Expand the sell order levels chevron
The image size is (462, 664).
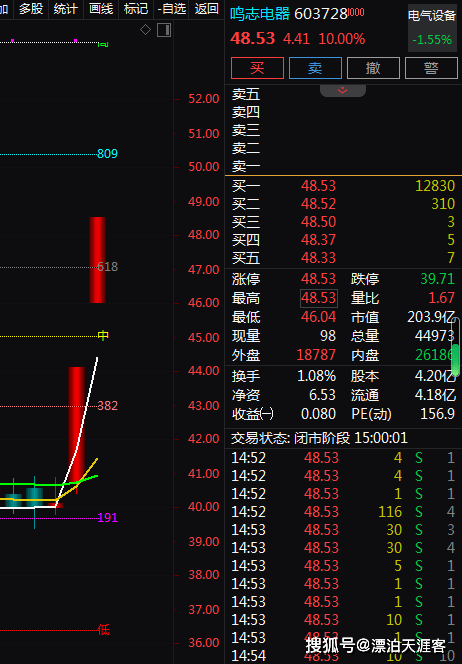click(343, 90)
